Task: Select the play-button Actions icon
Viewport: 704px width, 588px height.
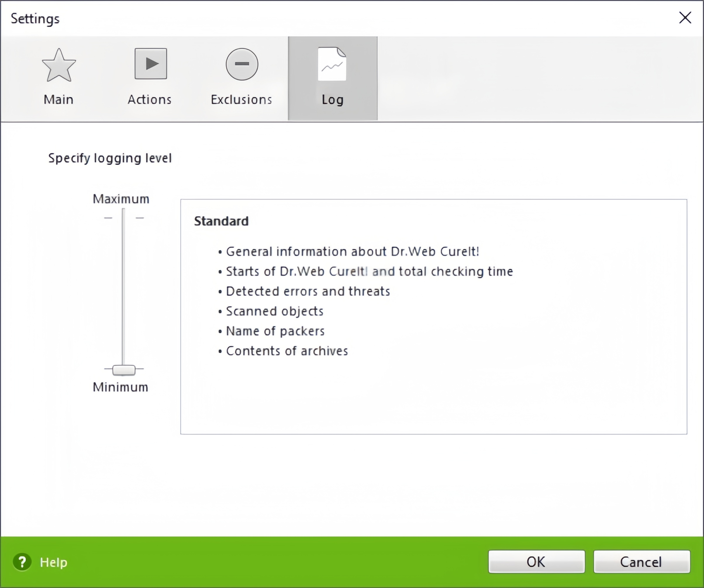Action: pos(151,64)
